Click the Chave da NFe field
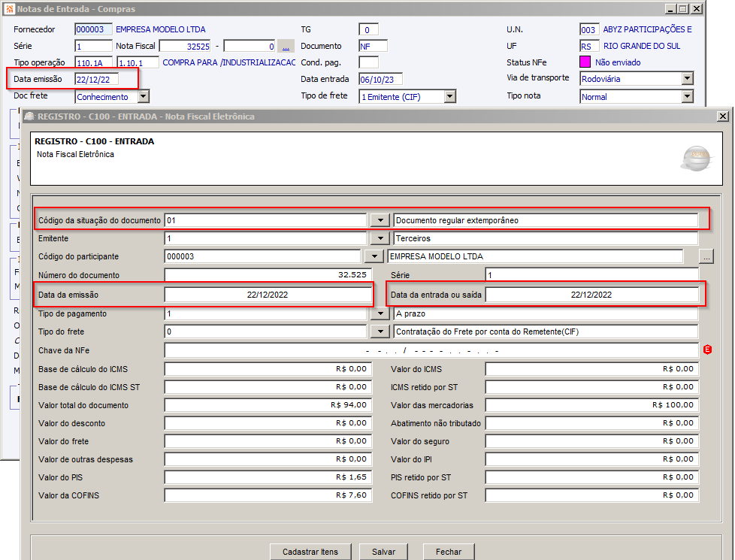735x560 pixels. tap(431, 350)
